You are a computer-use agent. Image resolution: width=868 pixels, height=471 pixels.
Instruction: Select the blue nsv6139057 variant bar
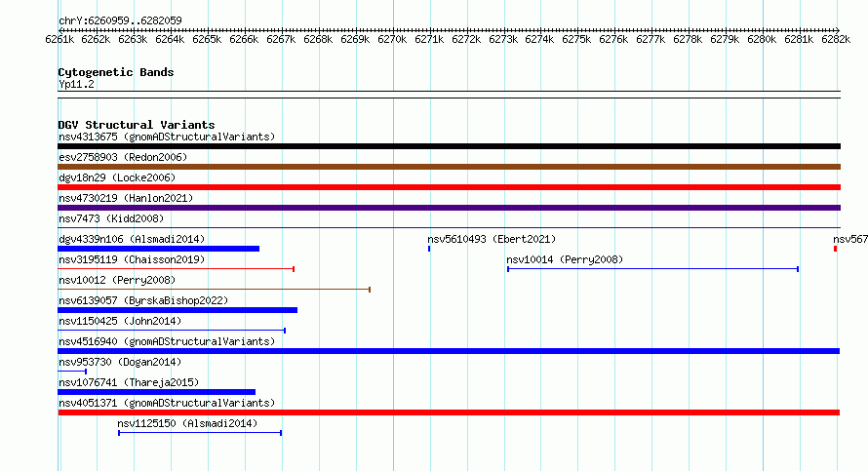click(x=178, y=310)
